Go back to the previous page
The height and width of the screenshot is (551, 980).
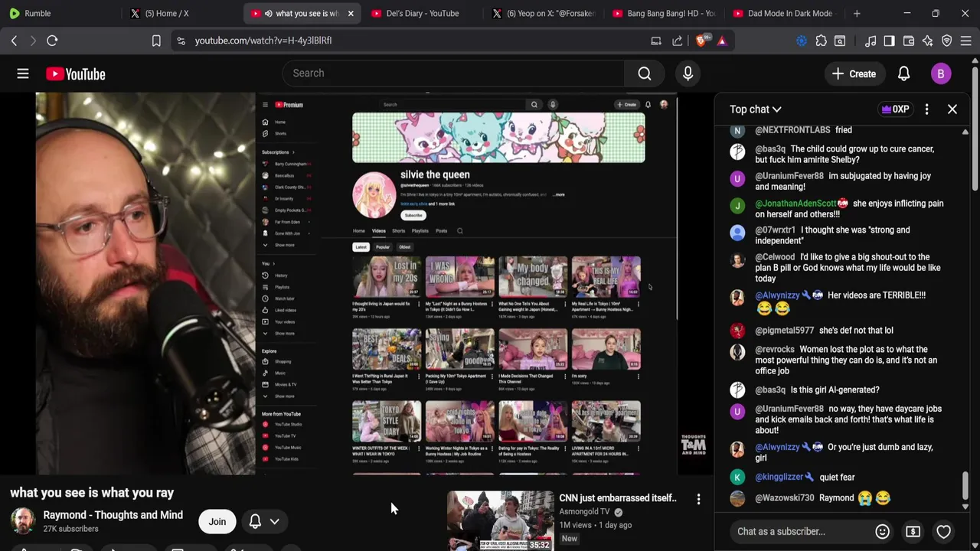[x=14, y=41]
